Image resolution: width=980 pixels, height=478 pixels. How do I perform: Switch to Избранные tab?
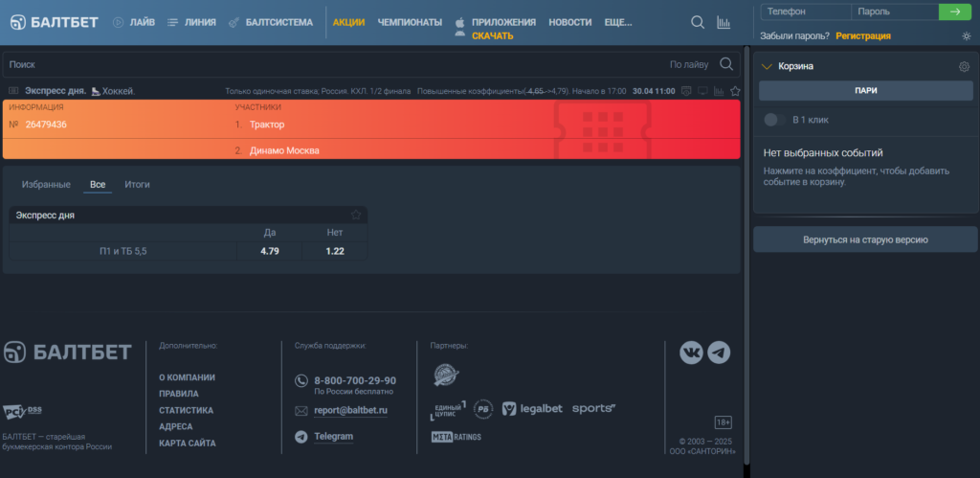tap(46, 185)
